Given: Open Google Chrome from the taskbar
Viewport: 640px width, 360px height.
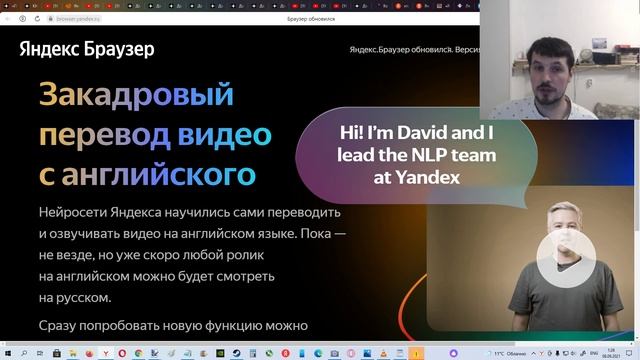Looking at the screenshot, I should click(x=138, y=353).
